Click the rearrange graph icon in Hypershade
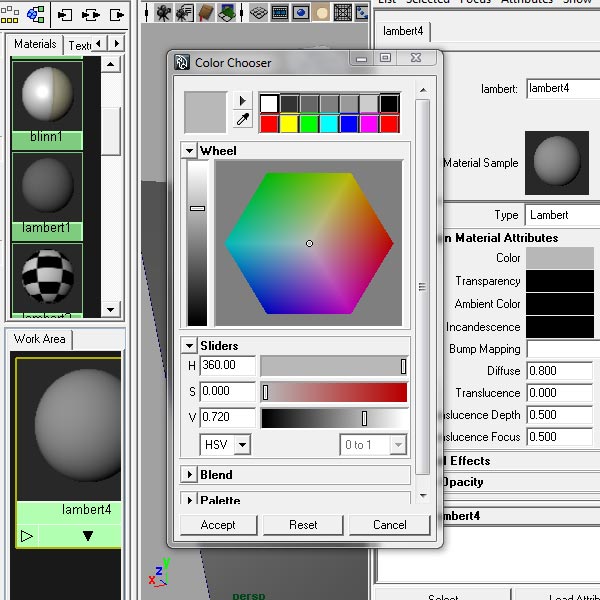 click(x=35, y=15)
